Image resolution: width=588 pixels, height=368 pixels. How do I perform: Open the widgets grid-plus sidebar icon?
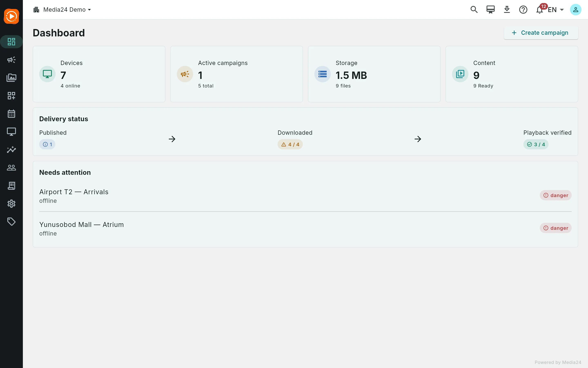click(11, 96)
